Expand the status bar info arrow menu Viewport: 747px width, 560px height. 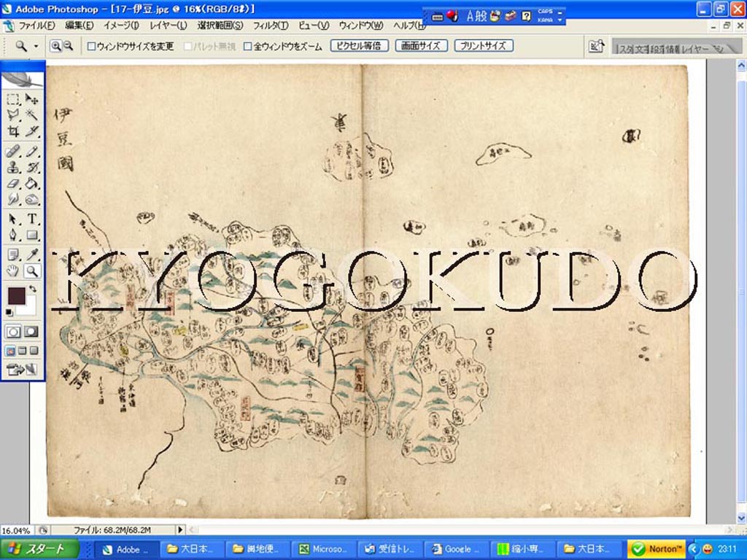tap(180, 529)
